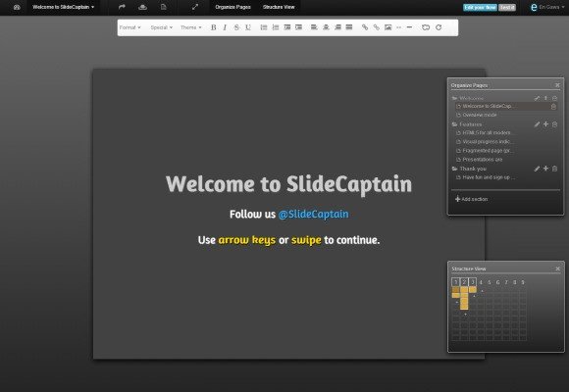Open the Theme dropdown
Screen dimensions: 569x392
tap(191, 27)
